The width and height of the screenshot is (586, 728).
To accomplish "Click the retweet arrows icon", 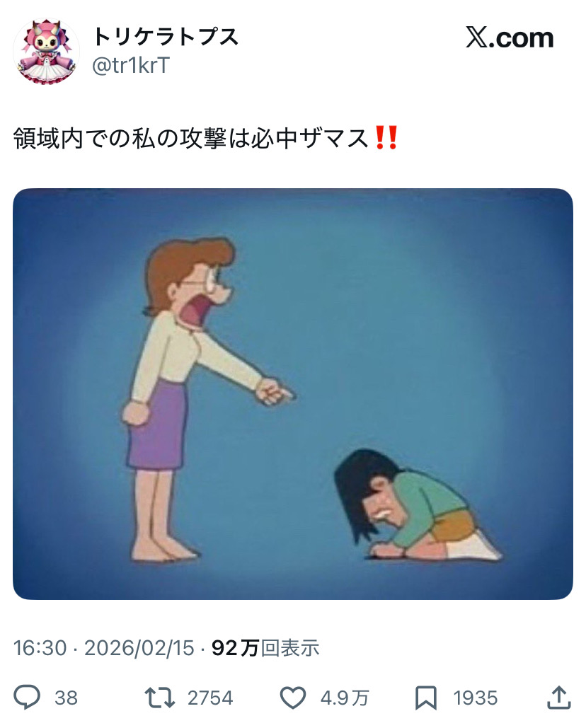I will coord(159,698).
